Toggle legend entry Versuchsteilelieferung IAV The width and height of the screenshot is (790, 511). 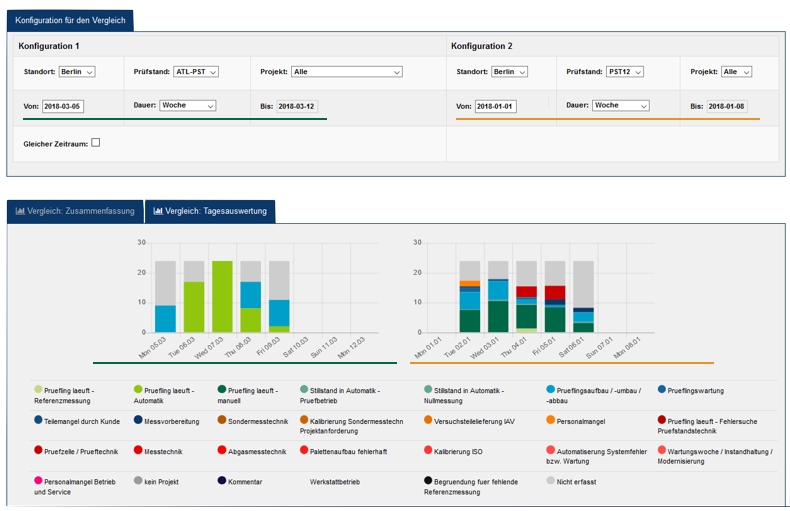[470, 421]
